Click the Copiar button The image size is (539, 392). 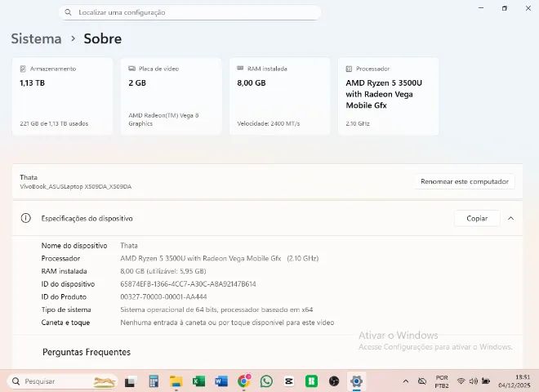[x=477, y=218]
